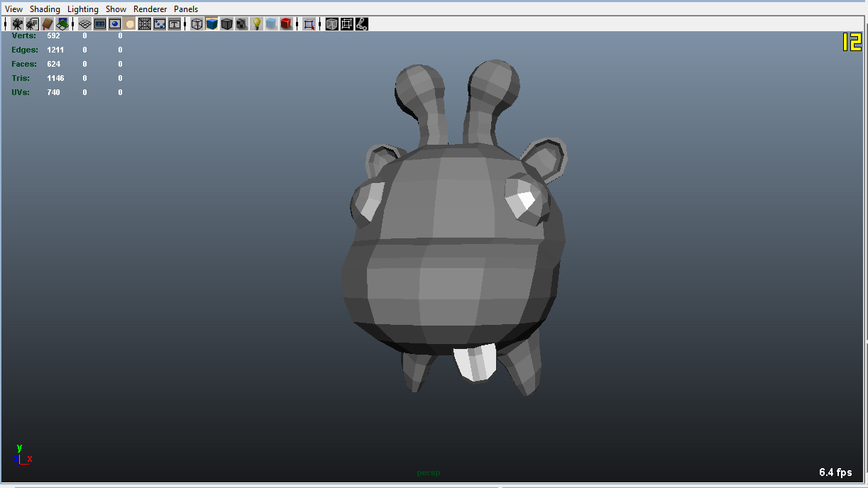868x488 pixels.
Task: Display the resolution gate
Action: point(114,23)
